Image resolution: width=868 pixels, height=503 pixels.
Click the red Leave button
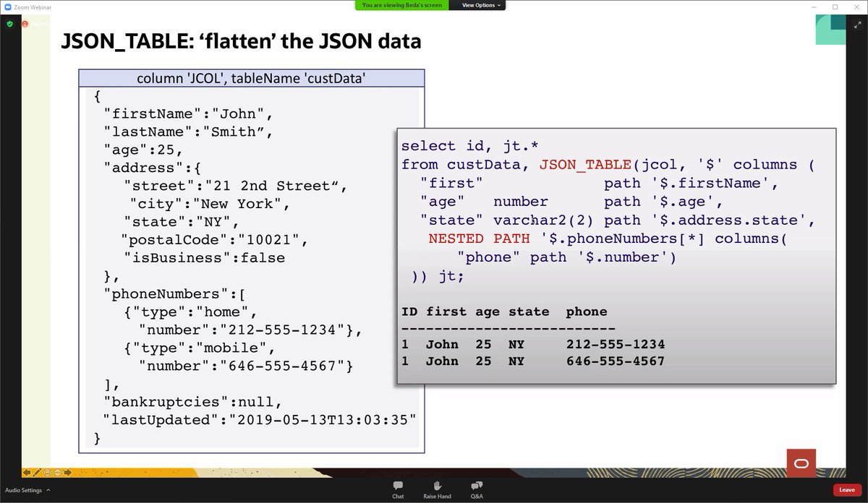(847, 490)
